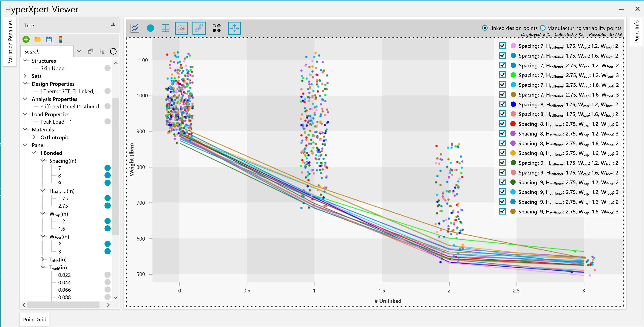The image size is (644, 327).
Task: Uncheck legend Spacing 7, Hstiffener 2.75, Wcap 1.2, Wfoot 3
Action: [502, 75]
